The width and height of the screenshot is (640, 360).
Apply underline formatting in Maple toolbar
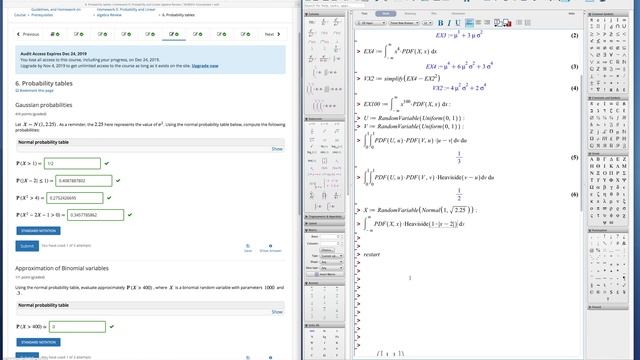[458, 23]
